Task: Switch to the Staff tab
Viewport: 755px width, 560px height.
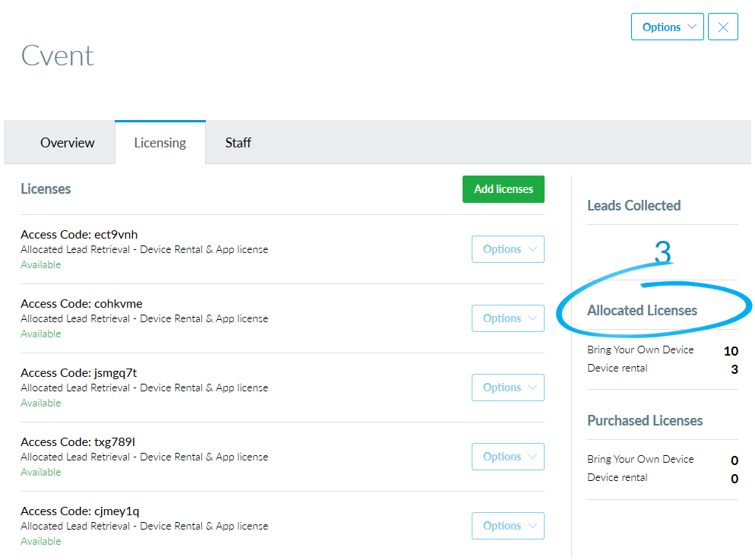Action: click(x=238, y=142)
